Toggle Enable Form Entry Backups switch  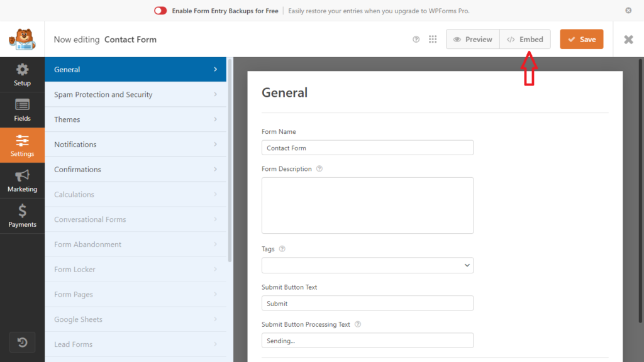click(x=160, y=11)
